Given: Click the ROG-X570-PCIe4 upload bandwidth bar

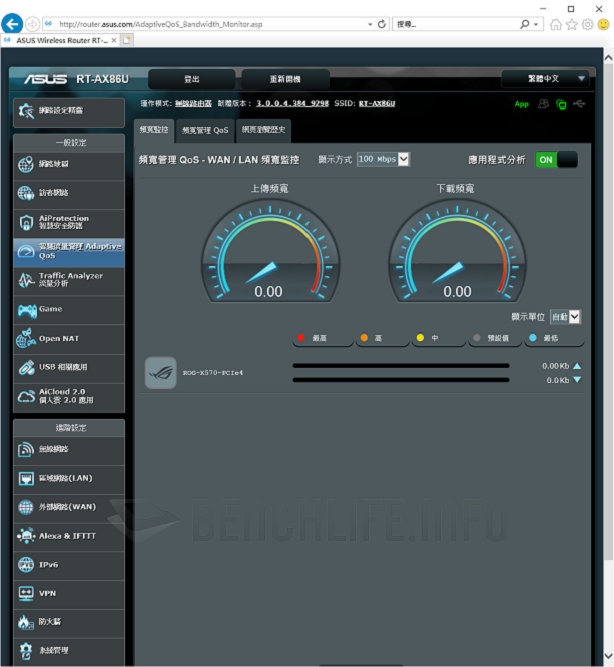Looking at the screenshot, I should pos(401,366).
